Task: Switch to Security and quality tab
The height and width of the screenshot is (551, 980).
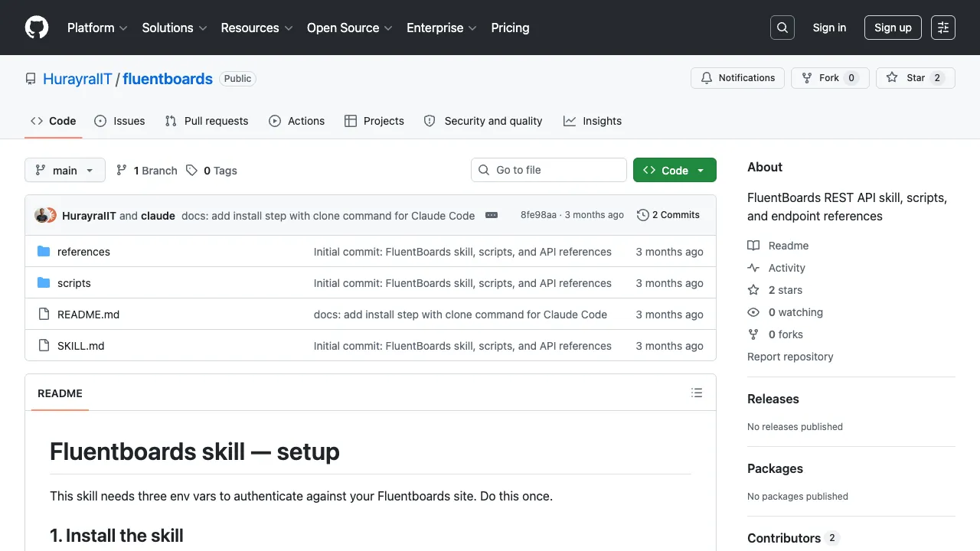Action: (483, 121)
